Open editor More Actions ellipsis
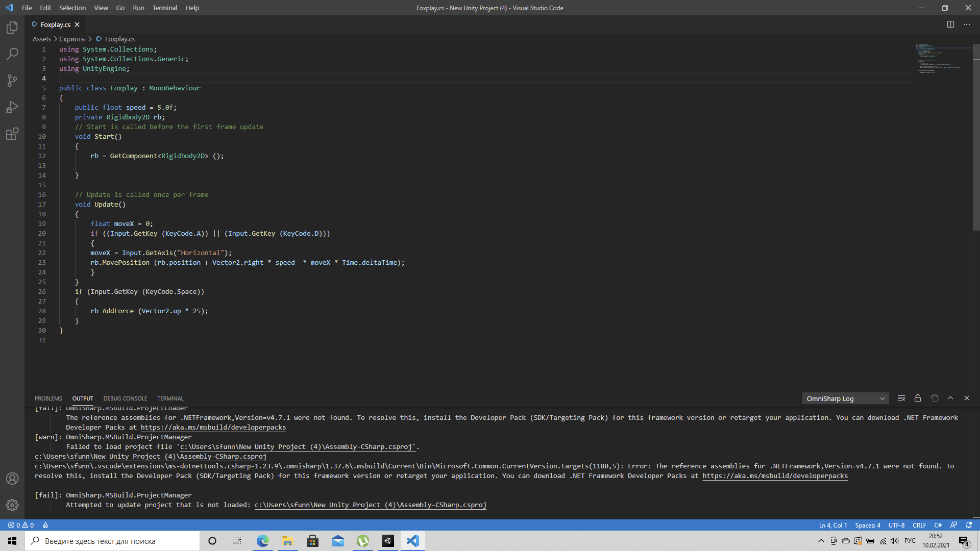Viewport: 980px width, 551px height. point(967,24)
